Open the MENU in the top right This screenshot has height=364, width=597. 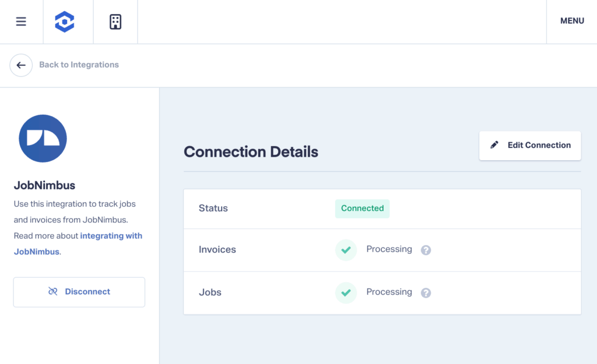(572, 21)
